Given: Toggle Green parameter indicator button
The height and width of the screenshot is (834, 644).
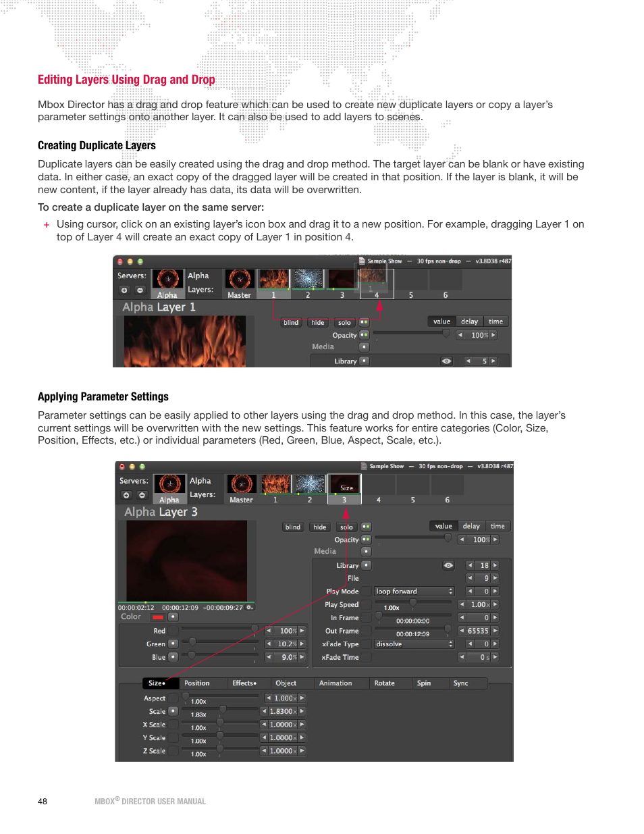Looking at the screenshot, I should pos(173,644).
